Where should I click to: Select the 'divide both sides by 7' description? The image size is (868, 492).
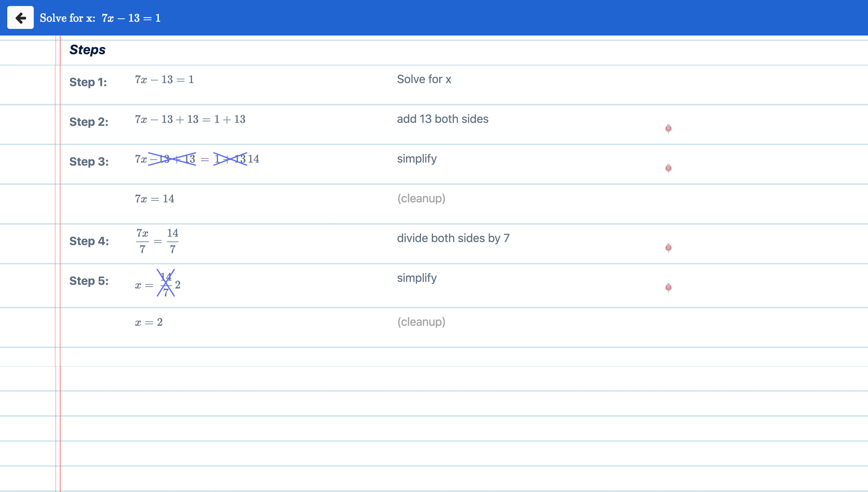coord(453,238)
